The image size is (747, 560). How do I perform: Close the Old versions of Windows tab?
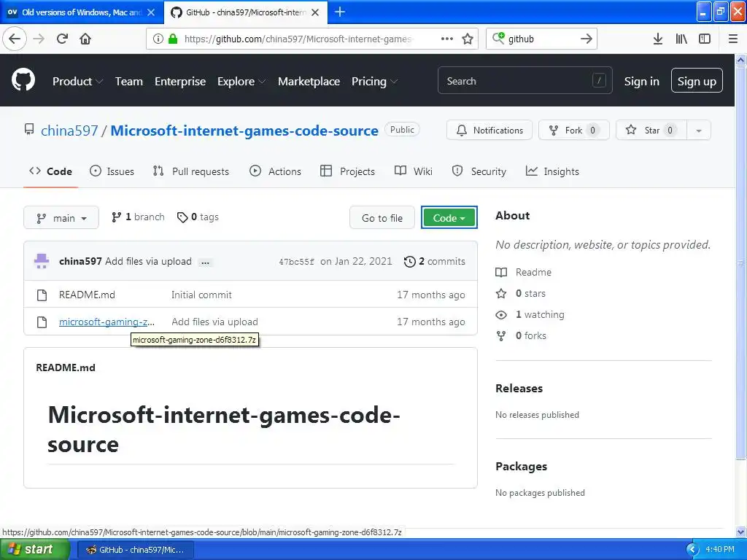pos(151,12)
